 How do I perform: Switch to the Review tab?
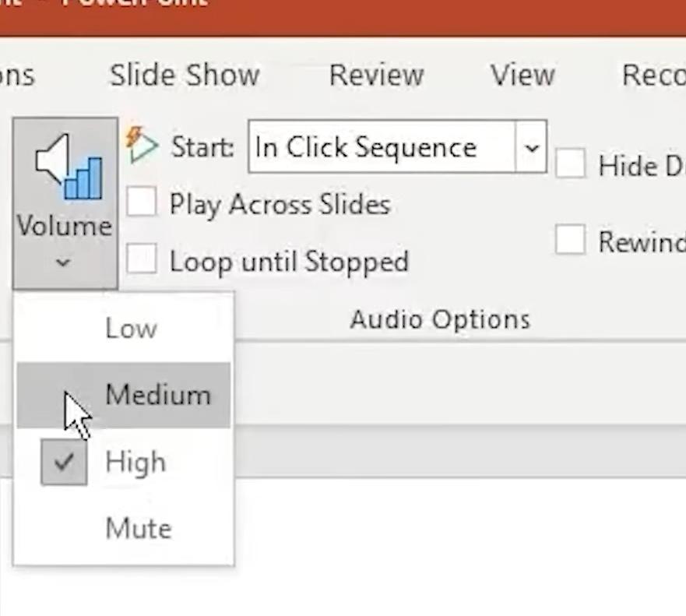click(376, 76)
